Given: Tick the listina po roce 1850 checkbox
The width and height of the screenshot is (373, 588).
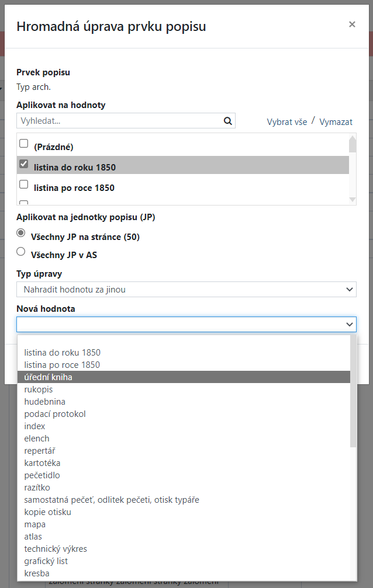Looking at the screenshot, I should click(24, 185).
